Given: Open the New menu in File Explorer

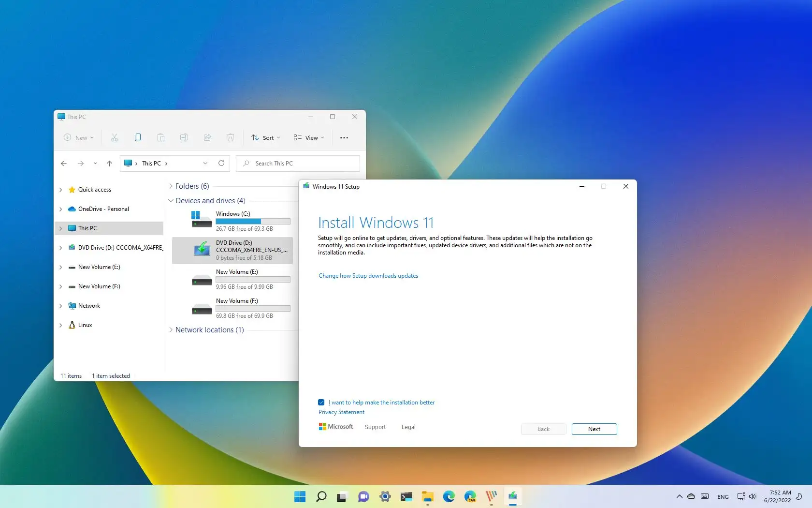Looking at the screenshot, I should tap(78, 137).
